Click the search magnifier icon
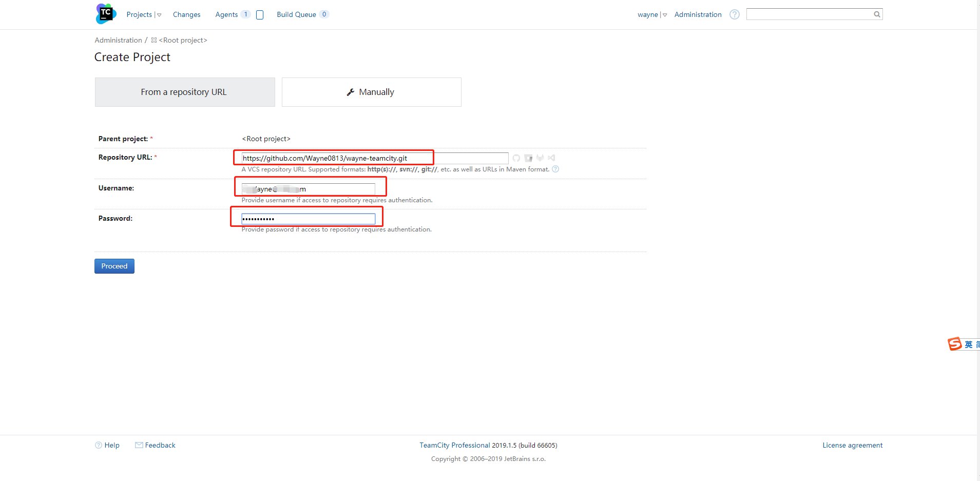The height and width of the screenshot is (481, 980). (x=877, y=14)
